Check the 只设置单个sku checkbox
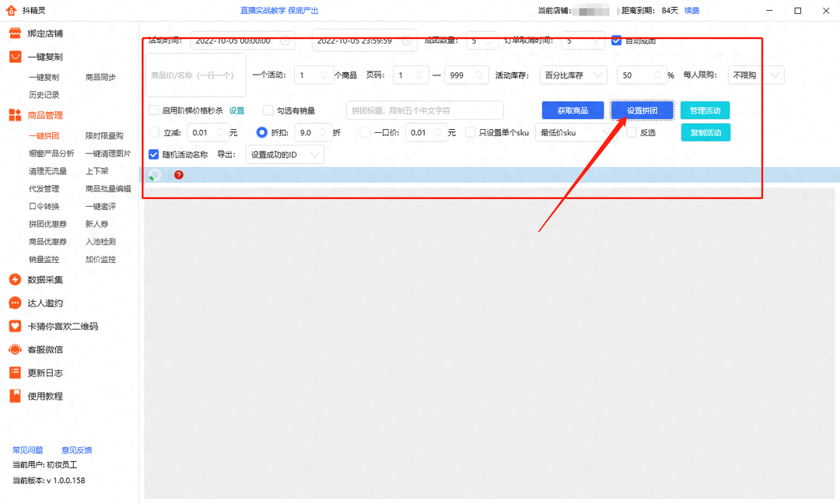This screenshot has width=840, height=504. click(x=471, y=132)
